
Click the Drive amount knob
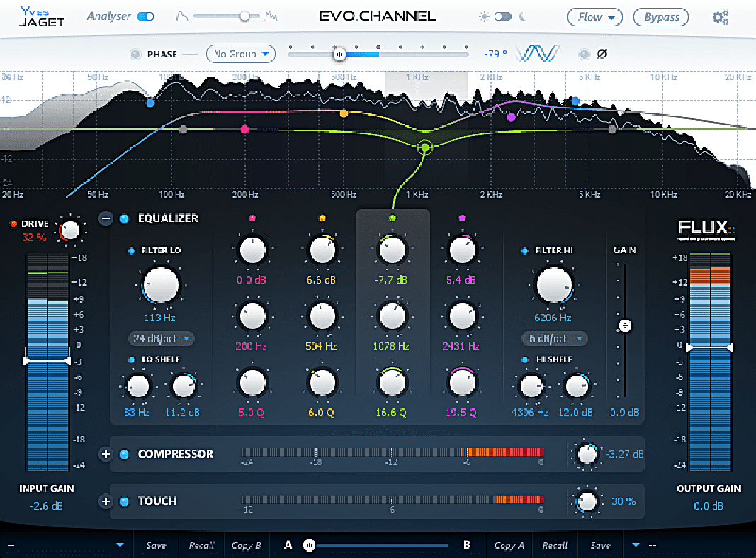[x=70, y=230]
